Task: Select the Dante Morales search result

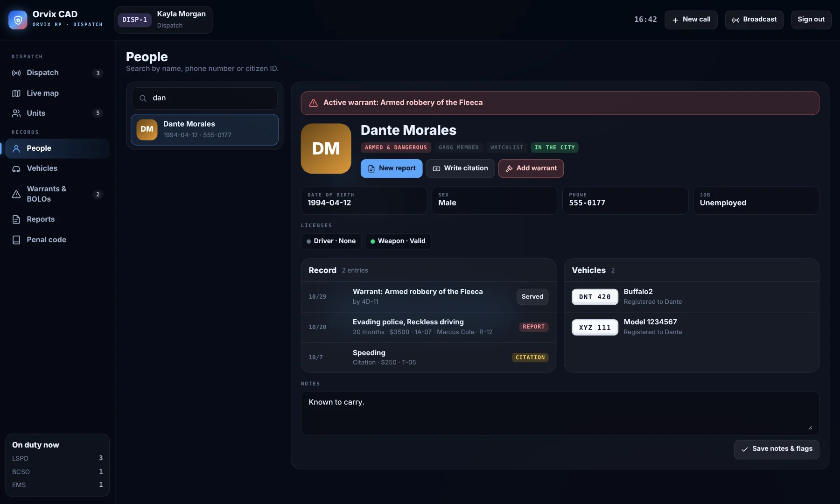Action: coord(204,130)
